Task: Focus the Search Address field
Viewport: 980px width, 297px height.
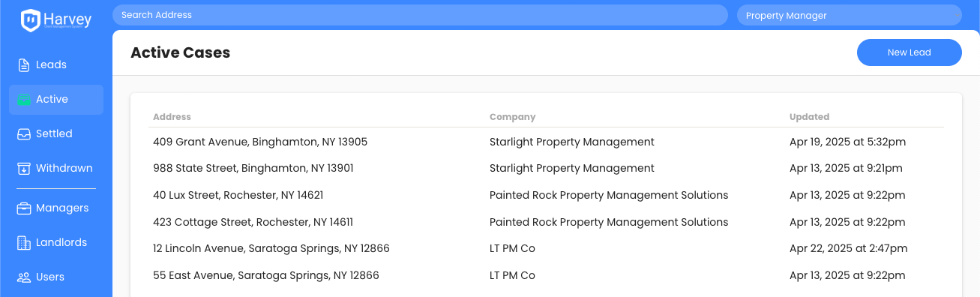Action: (420, 15)
